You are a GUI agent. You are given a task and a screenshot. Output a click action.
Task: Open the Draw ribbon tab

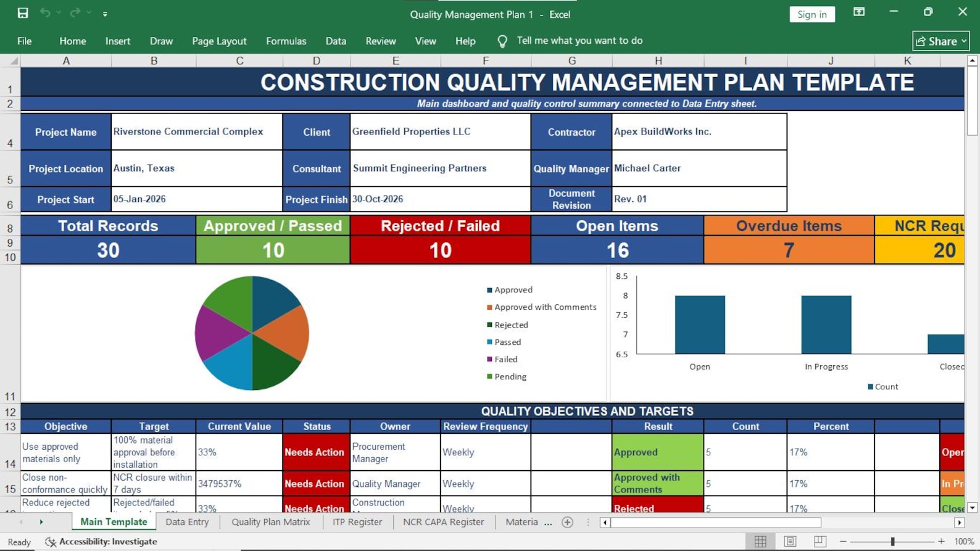[161, 41]
